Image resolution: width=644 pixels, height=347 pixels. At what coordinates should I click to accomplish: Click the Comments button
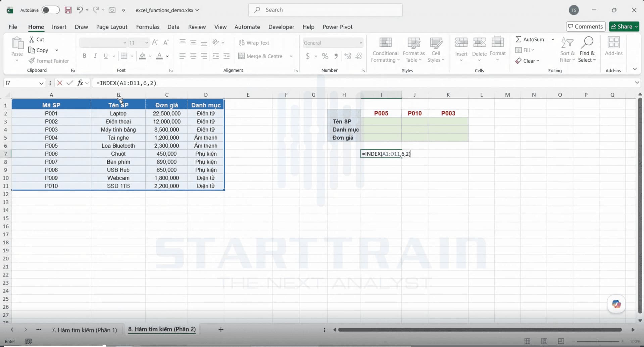(x=586, y=27)
